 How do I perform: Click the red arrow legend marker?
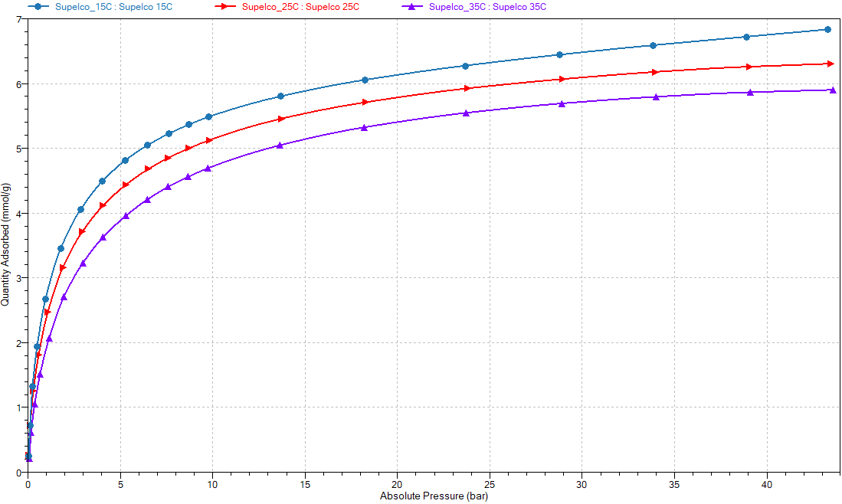point(225,7)
